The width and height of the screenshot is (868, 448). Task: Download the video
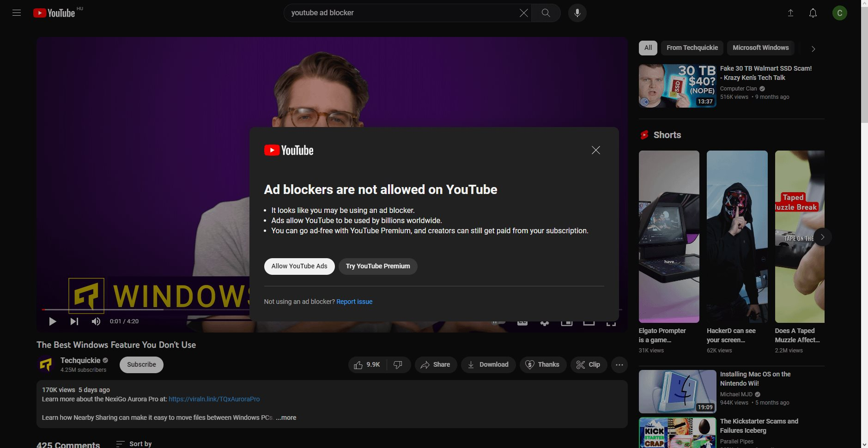[x=488, y=365]
